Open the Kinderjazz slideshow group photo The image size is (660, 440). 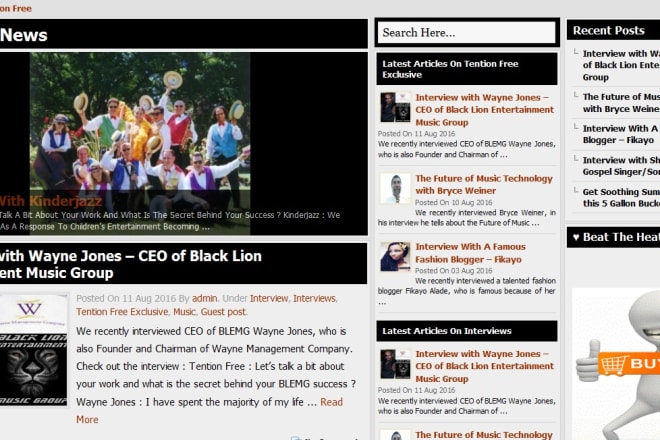pos(140,143)
